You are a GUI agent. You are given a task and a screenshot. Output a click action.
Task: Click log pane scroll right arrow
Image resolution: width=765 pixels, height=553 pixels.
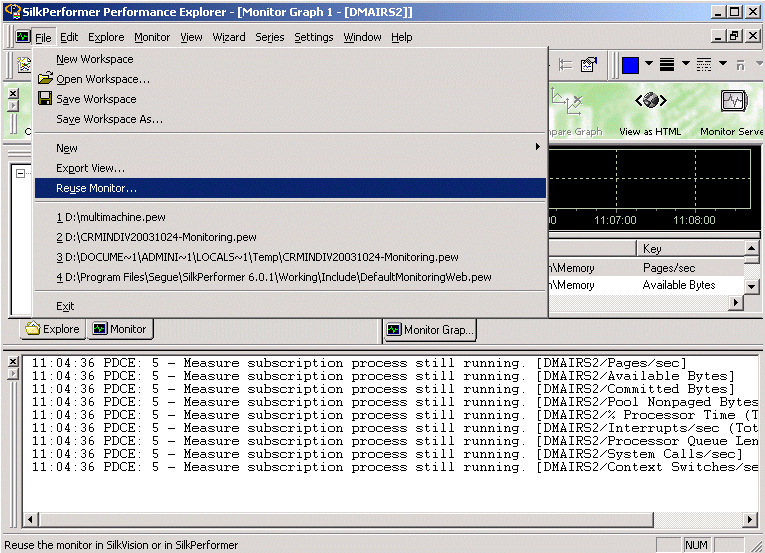(x=750, y=519)
